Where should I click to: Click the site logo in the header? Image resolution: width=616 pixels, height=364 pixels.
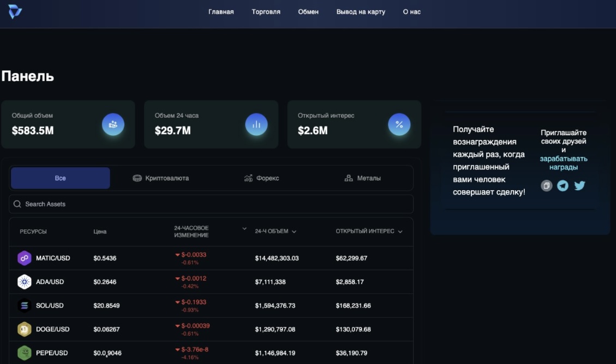pyautogui.click(x=15, y=12)
